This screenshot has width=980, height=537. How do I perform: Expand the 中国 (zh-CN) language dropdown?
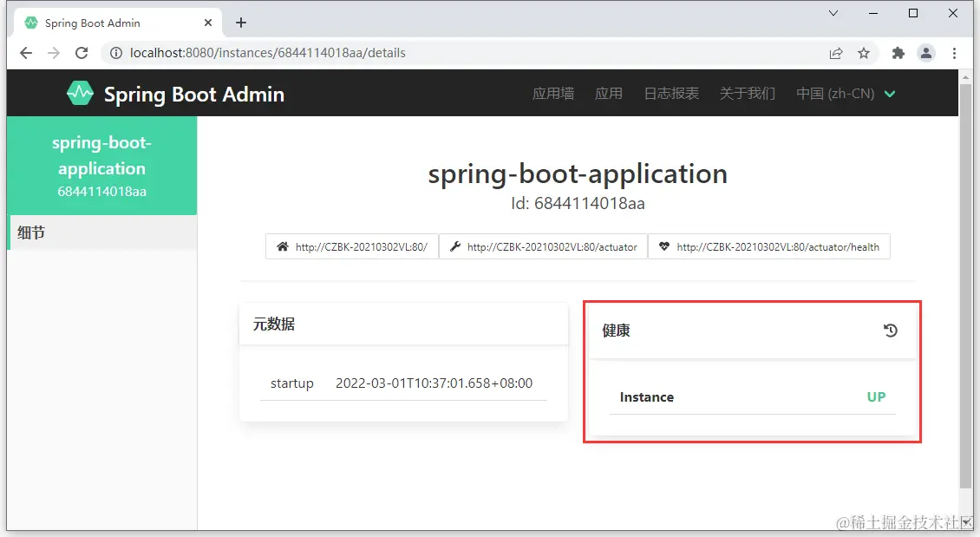coord(846,94)
